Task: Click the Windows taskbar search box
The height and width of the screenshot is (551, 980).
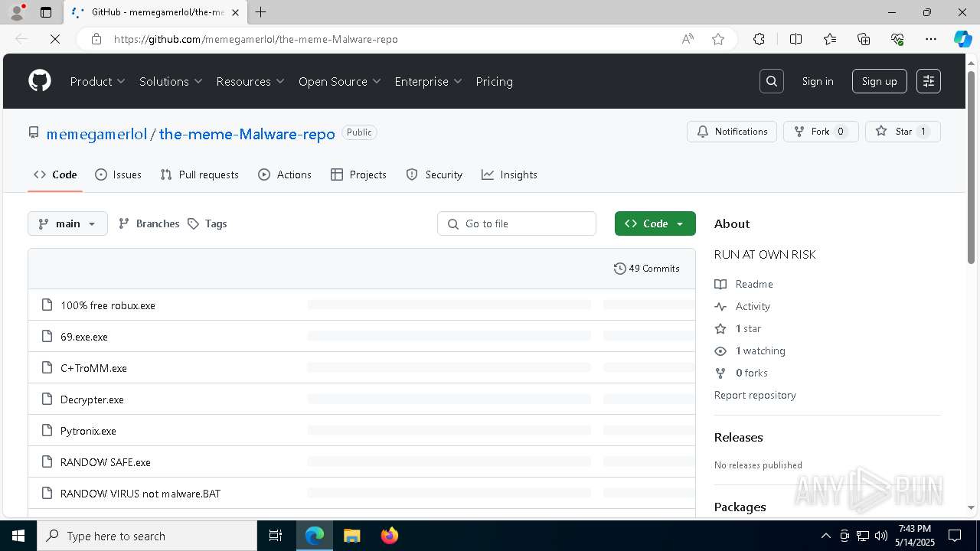Action: point(147,536)
